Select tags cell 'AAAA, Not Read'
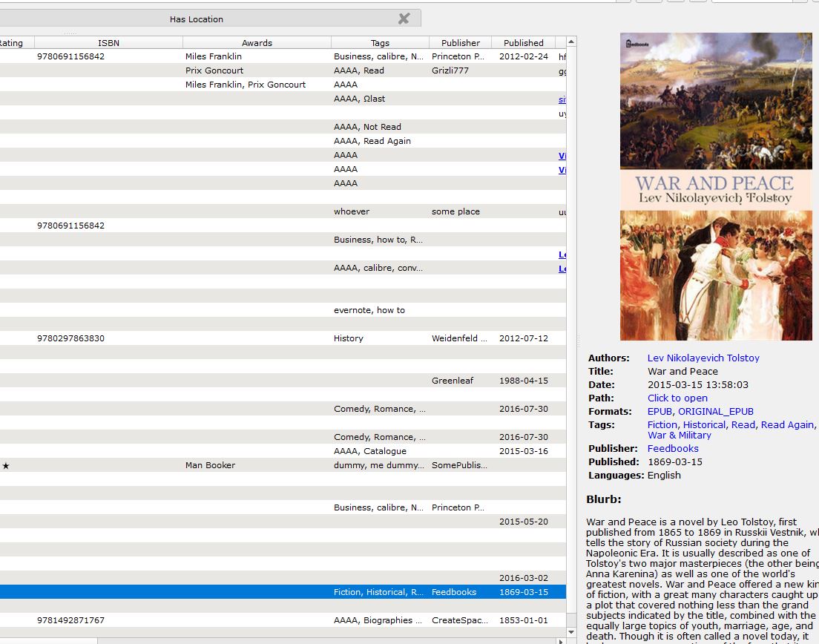 click(380, 127)
